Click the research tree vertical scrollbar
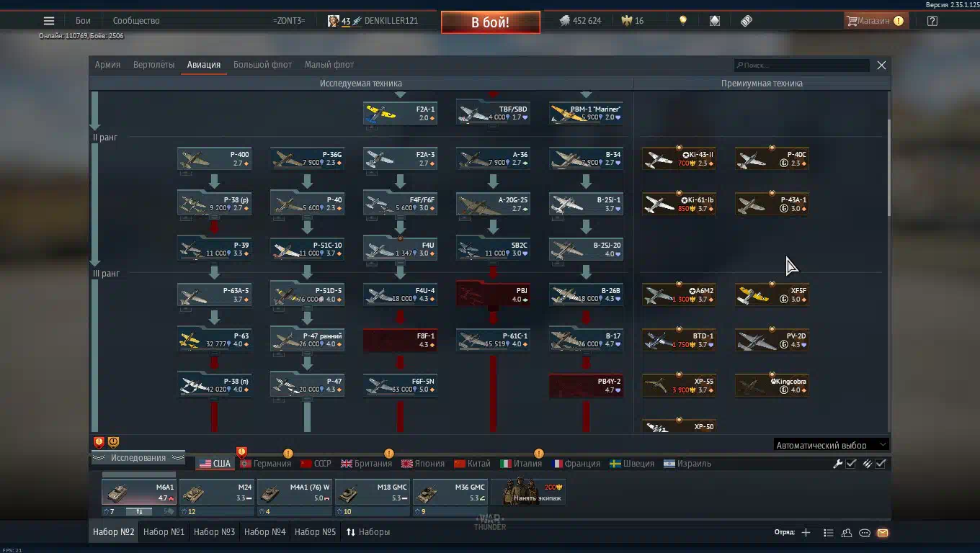 click(x=888, y=167)
